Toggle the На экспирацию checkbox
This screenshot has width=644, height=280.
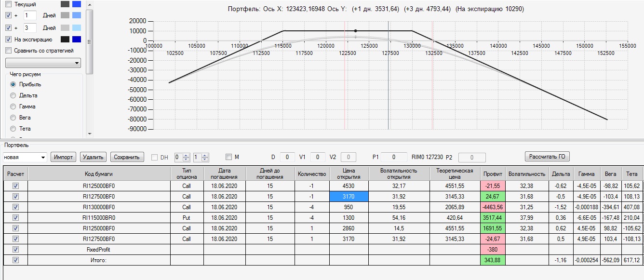pyautogui.click(x=8, y=40)
